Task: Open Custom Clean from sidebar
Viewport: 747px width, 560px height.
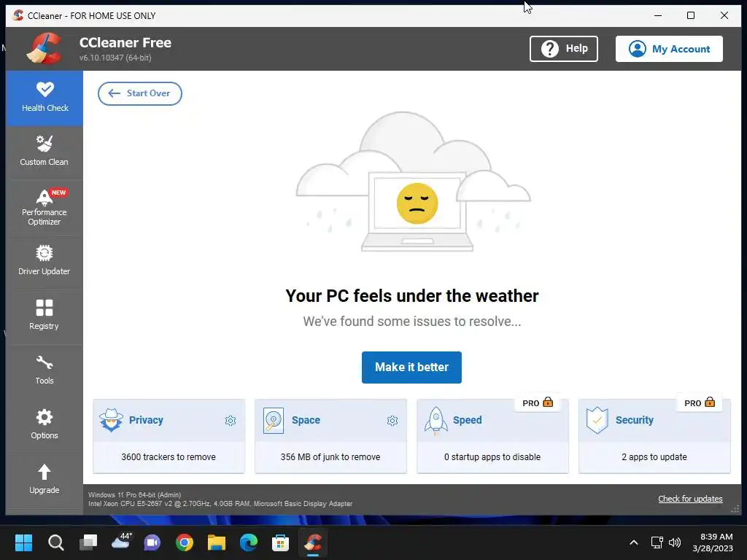Action: coord(44,152)
